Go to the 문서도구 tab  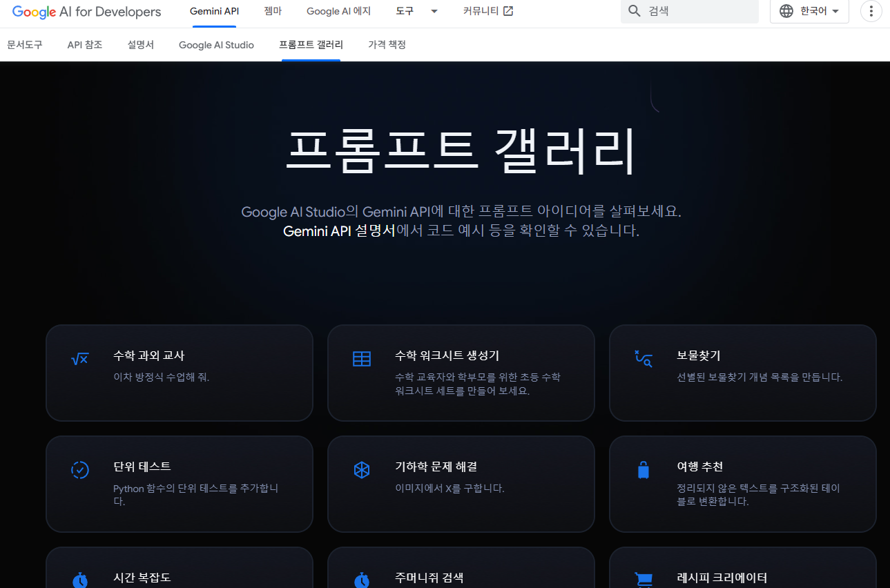tap(25, 45)
